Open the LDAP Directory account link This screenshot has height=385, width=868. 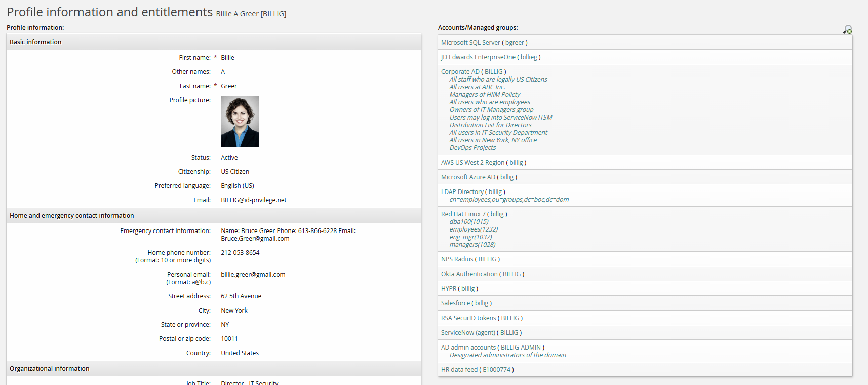coord(462,192)
